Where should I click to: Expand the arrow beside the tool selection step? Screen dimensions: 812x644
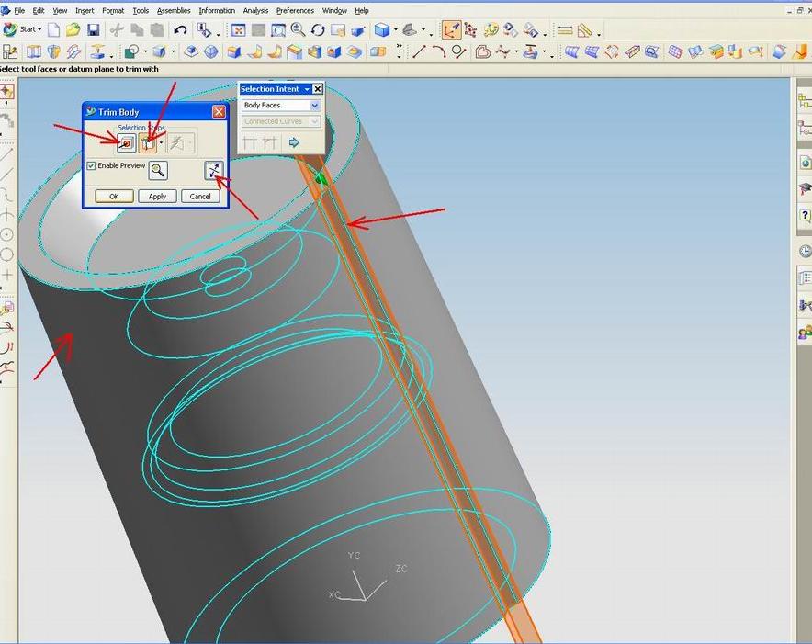pos(161,143)
